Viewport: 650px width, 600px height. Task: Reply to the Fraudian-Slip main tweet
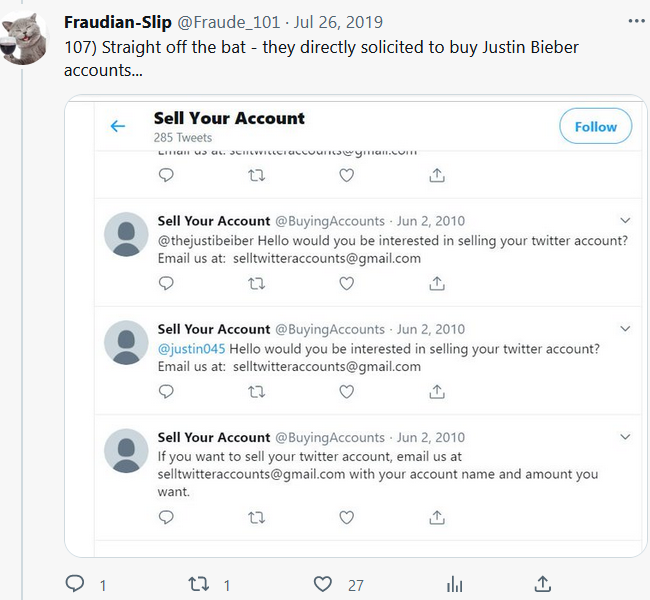(x=75, y=583)
